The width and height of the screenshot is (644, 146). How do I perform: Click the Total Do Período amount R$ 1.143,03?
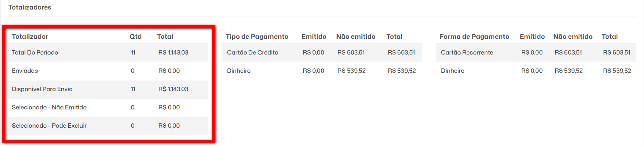tap(173, 53)
